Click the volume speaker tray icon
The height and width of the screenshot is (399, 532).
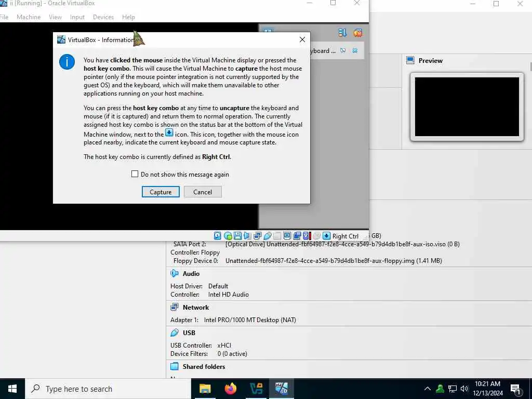tap(464, 389)
